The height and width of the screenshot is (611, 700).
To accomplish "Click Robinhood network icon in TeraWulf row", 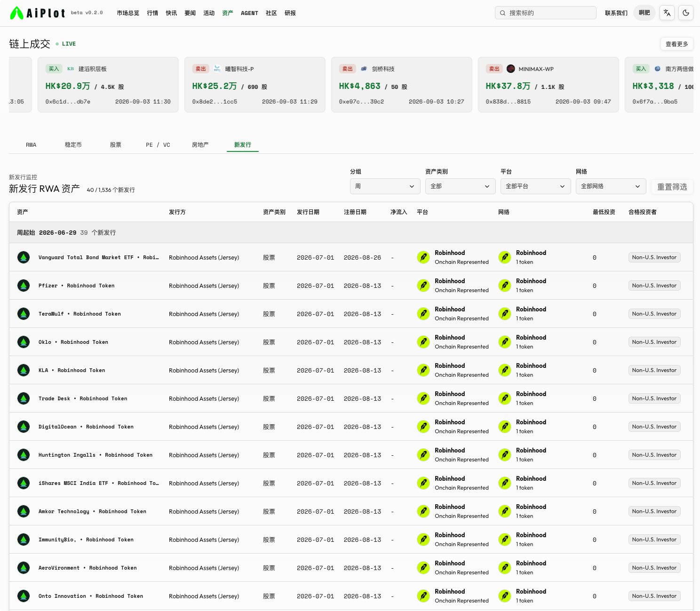I will pyautogui.click(x=505, y=314).
